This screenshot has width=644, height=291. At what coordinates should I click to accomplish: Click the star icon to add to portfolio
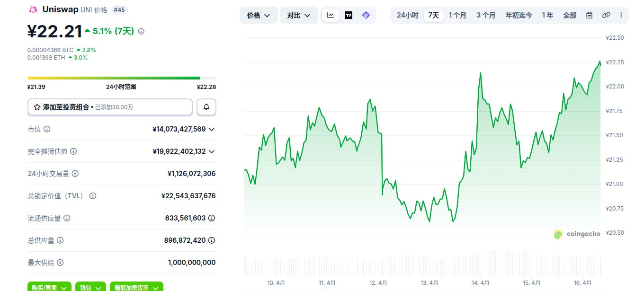[x=37, y=107]
